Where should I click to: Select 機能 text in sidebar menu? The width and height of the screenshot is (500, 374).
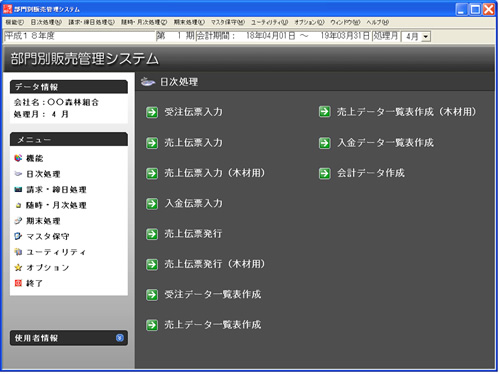pyautogui.click(x=35, y=158)
